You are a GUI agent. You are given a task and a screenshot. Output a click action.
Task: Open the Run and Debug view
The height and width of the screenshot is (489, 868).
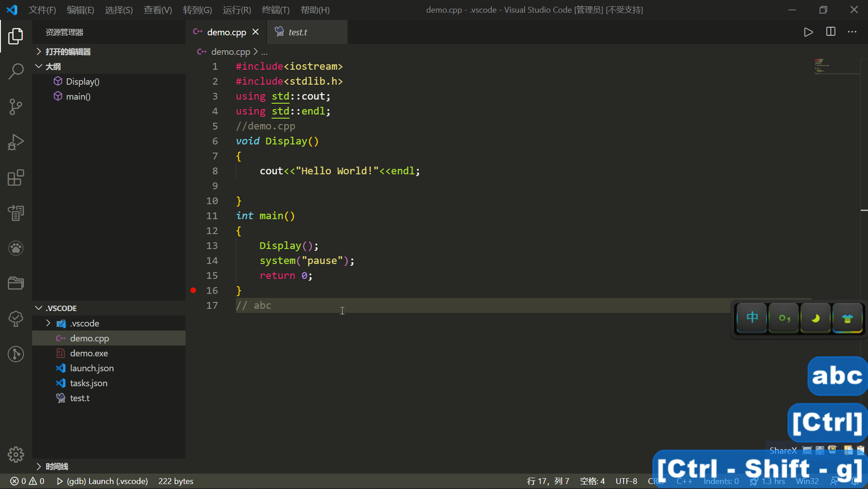16,142
